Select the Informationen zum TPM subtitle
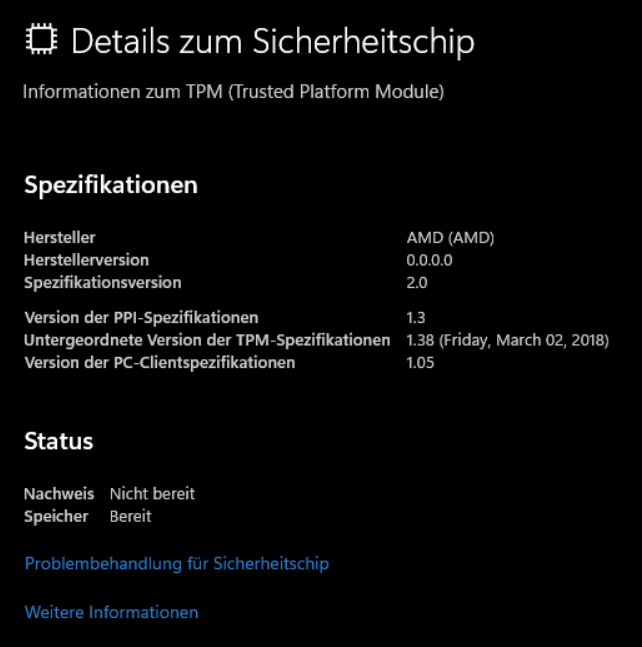The height and width of the screenshot is (647, 642). pyautogui.click(x=234, y=92)
